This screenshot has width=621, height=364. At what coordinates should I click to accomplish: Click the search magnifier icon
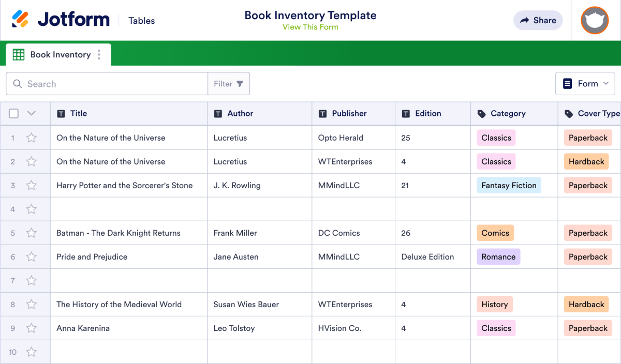point(17,83)
